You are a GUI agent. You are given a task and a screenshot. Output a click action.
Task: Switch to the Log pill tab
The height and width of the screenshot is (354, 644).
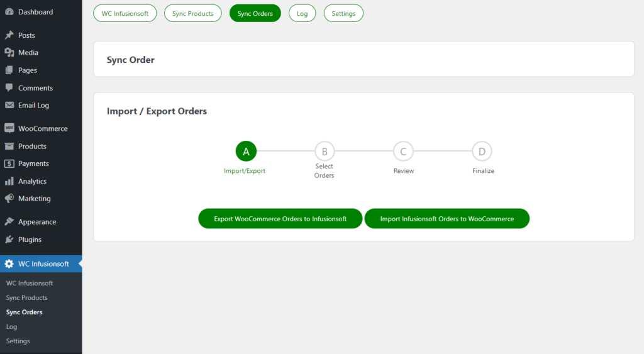point(303,13)
